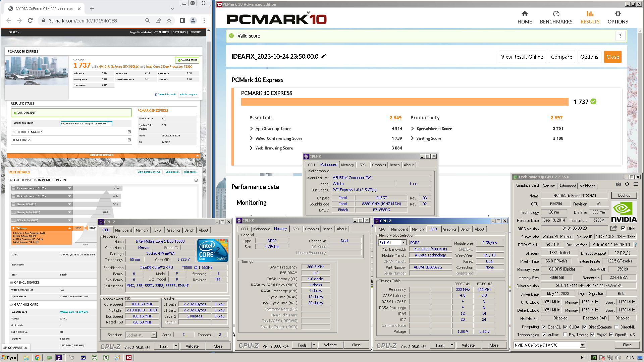Edit result name with pencil icon
Viewport: 644px width, 362px height.
324,56
